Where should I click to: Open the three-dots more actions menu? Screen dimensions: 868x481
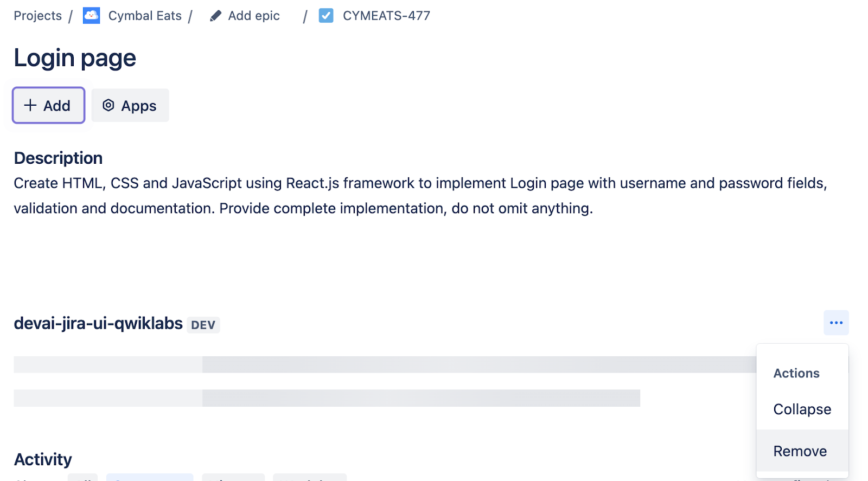click(x=836, y=323)
